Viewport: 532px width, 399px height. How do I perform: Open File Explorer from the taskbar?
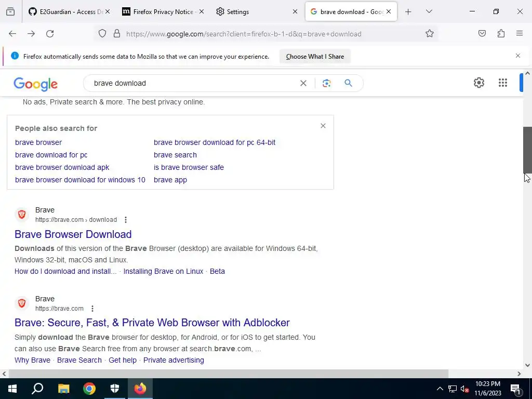63,389
